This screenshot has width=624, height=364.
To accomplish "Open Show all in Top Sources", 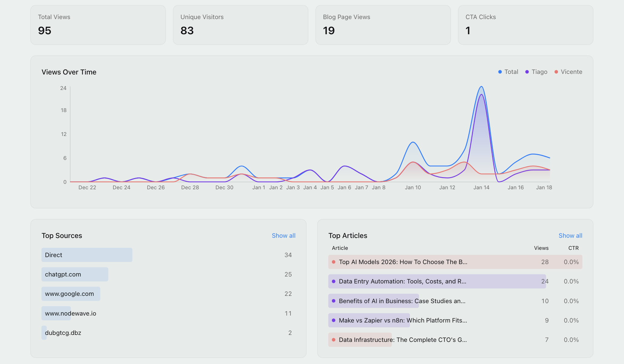I will [x=283, y=236].
